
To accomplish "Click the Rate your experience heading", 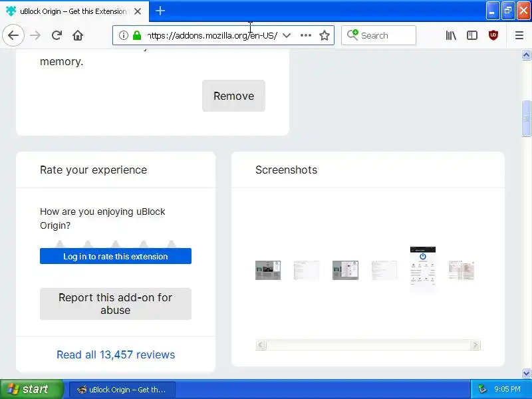I will pos(93,170).
